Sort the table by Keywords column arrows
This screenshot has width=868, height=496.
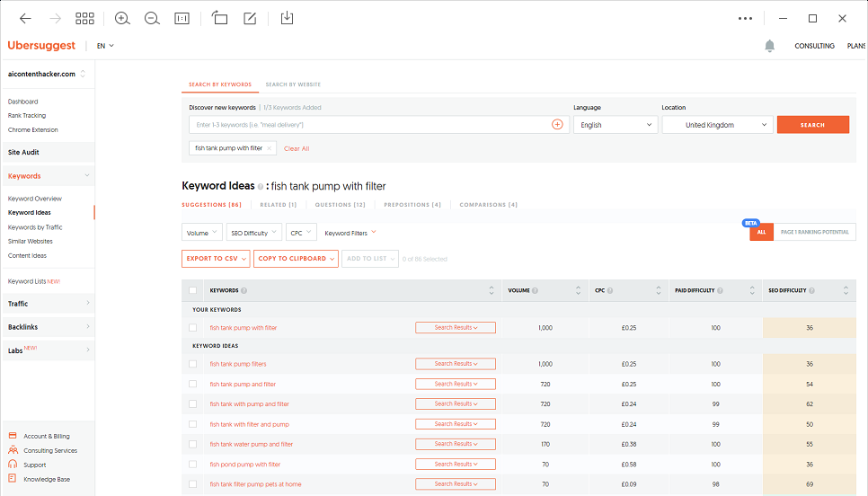[491, 290]
